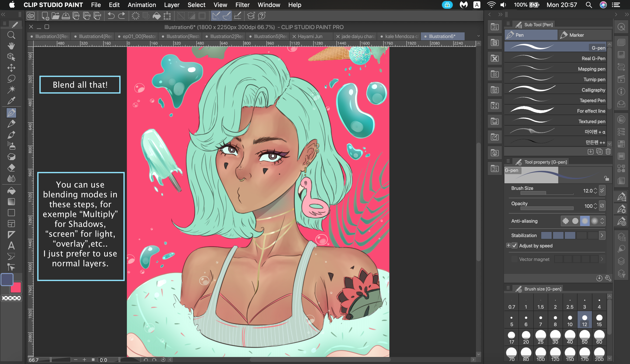Click the Undo arrow in toolbar
The image size is (630, 364).
pos(111,16)
